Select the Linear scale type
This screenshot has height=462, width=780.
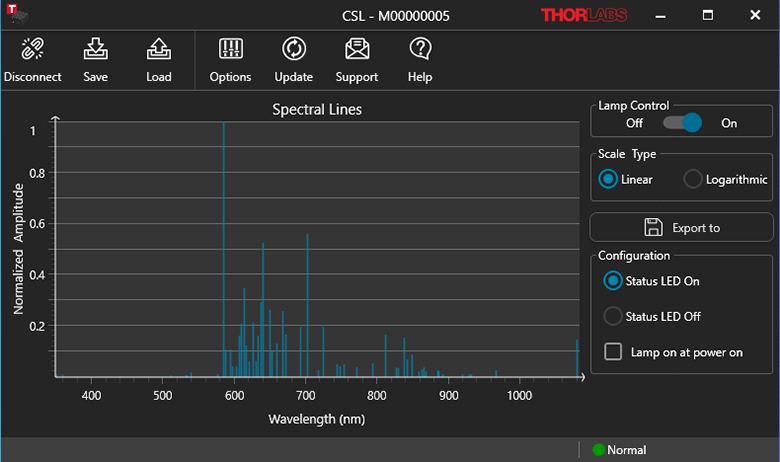[x=608, y=179]
